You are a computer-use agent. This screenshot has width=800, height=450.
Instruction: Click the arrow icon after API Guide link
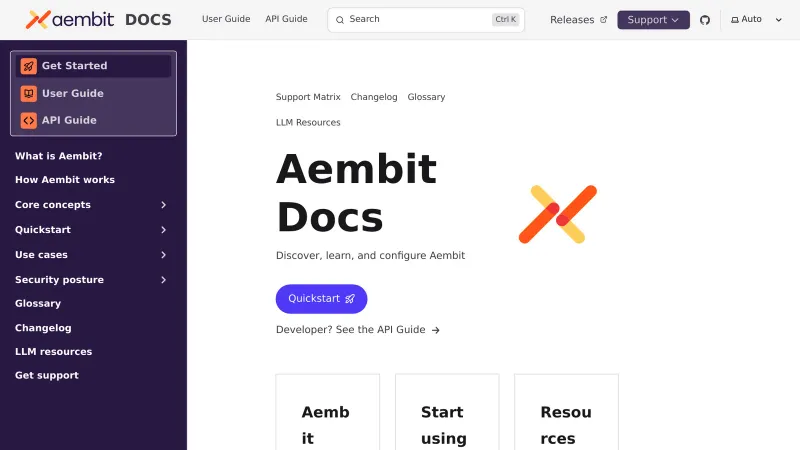(435, 330)
